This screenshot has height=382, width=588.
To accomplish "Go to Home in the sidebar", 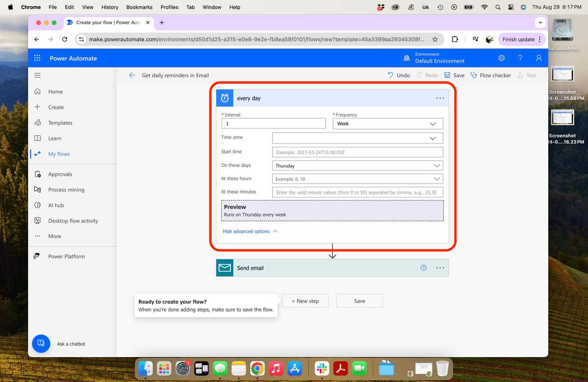I will coord(56,91).
